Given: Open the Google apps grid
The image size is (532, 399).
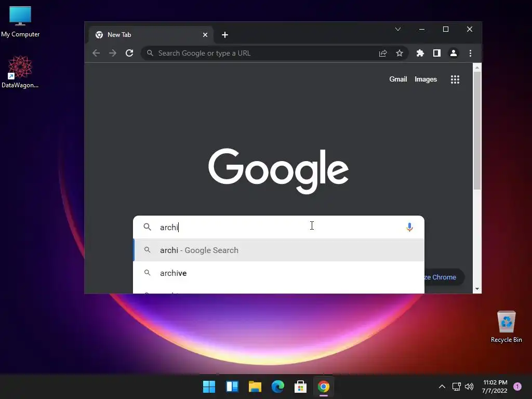Looking at the screenshot, I should tap(455, 79).
